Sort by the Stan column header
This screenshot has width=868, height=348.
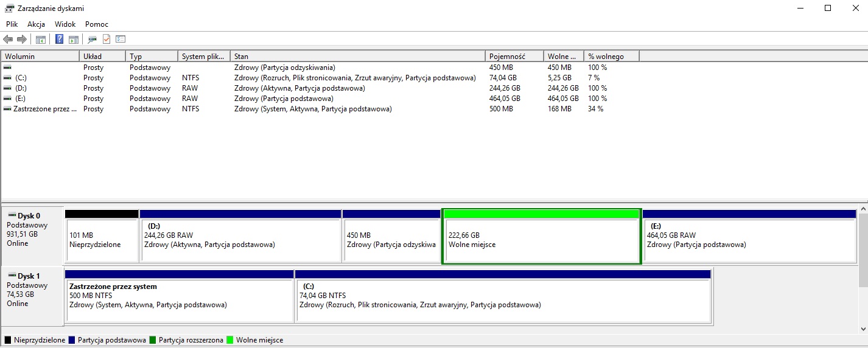(359, 56)
